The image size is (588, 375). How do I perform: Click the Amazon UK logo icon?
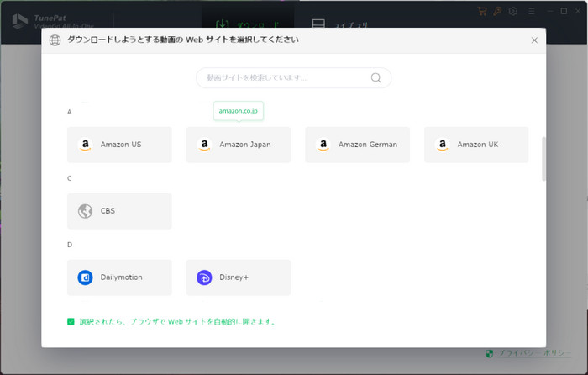pyautogui.click(x=442, y=145)
